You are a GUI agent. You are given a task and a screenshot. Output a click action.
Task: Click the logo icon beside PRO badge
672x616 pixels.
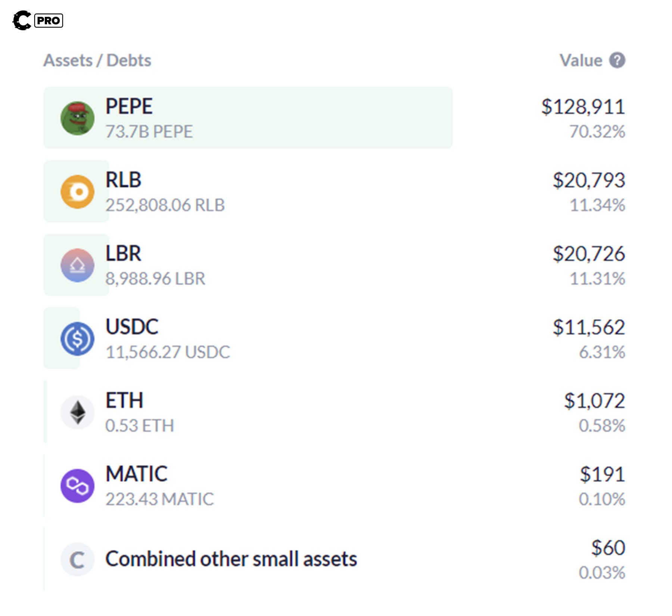pos(22,20)
